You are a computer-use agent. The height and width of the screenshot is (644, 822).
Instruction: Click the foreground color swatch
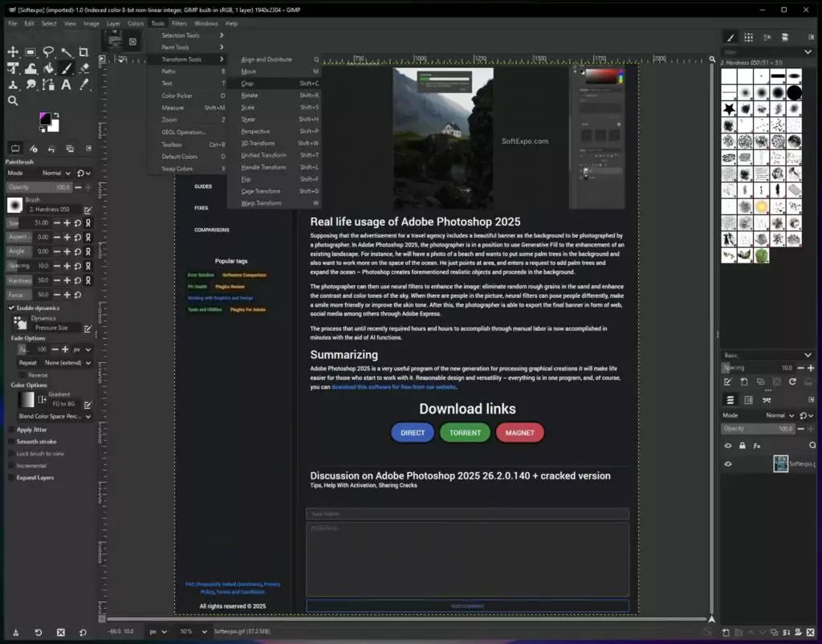pos(45,119)
